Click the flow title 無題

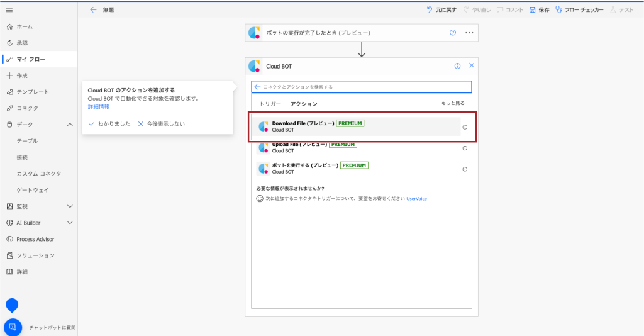point(108,10)
